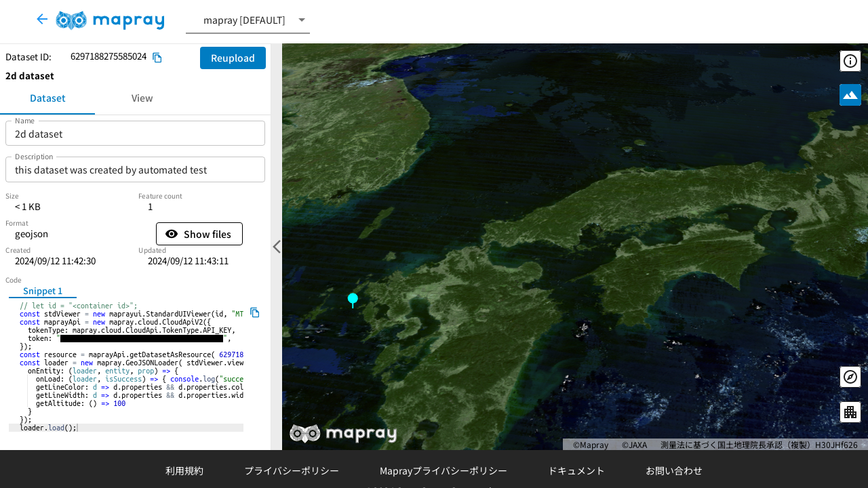Edit the dataset Name field

tap(135, 134)
